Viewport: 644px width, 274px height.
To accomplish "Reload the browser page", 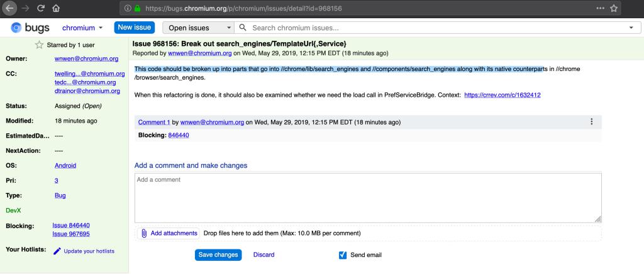I will click(41, 9).
